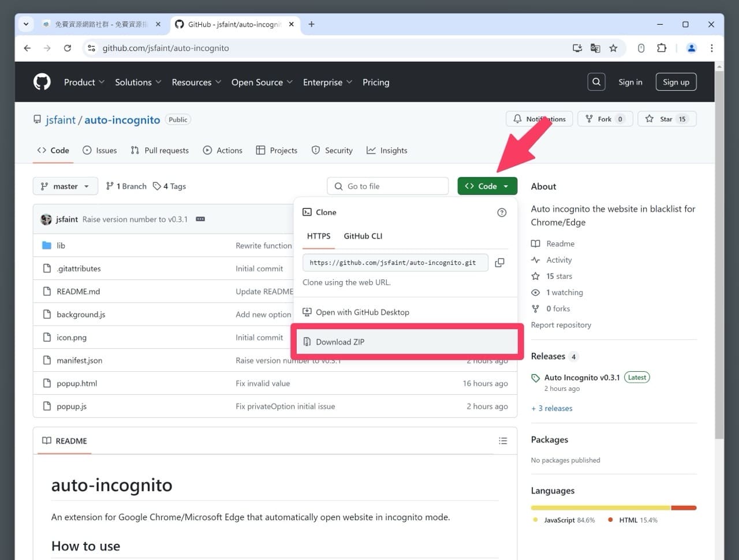The height and width of the screenshot is (560, 739).
Task: Fork the repository
Action: 605,119
